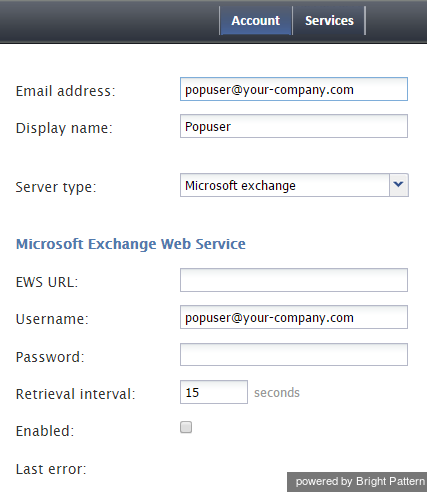The width and height of the screenshot is (427, 492).
Task: Select the Retrieval interval number field
Action: click(214, 392)
